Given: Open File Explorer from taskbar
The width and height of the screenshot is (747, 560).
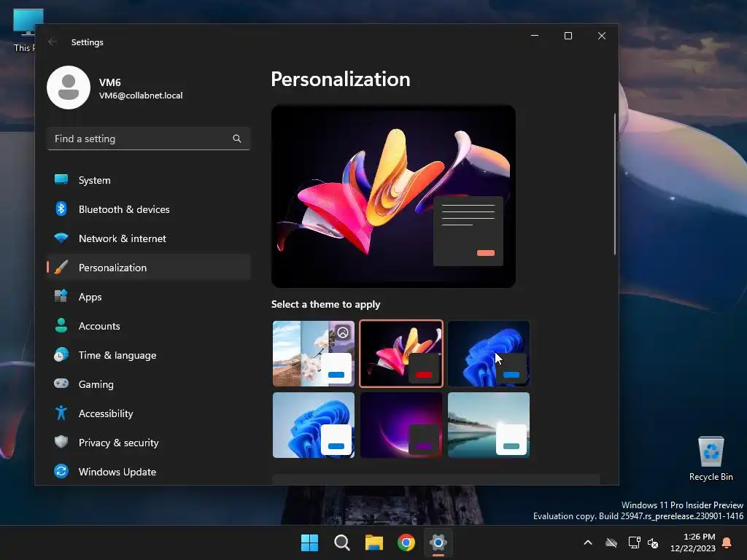Looking at the screenshot, I should [x=374, y=542].
